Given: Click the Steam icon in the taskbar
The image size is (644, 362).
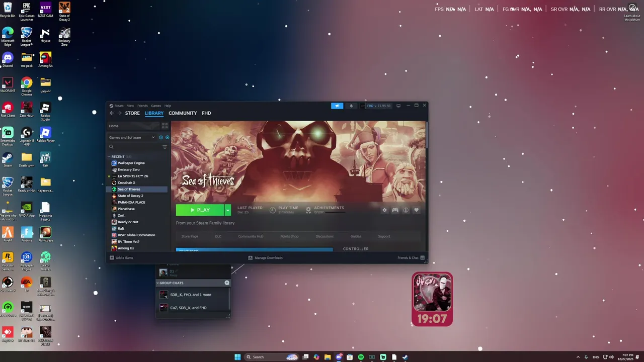Looking at the screenshot, I should tap(405, 357).
